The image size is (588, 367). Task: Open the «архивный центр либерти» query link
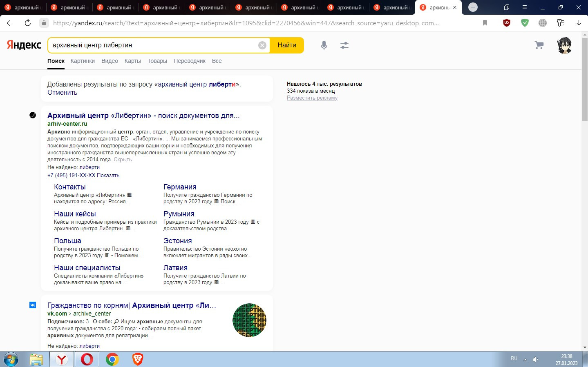point(197,84)
